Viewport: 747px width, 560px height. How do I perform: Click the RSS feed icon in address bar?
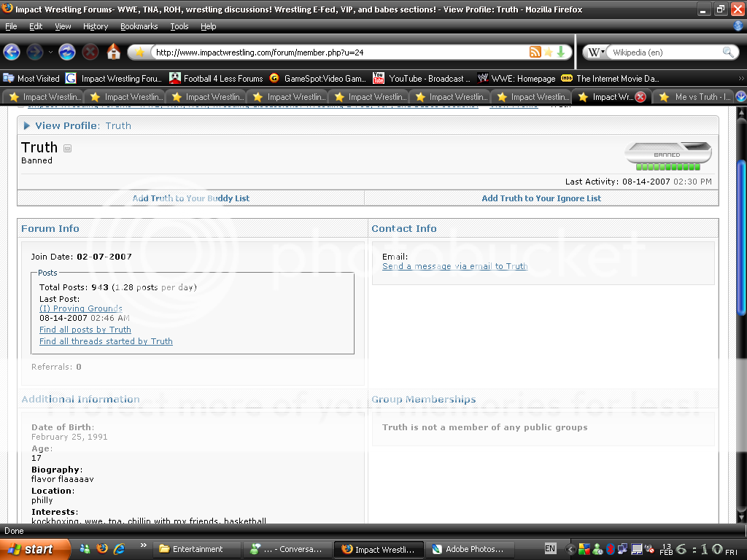click(535, 52)
